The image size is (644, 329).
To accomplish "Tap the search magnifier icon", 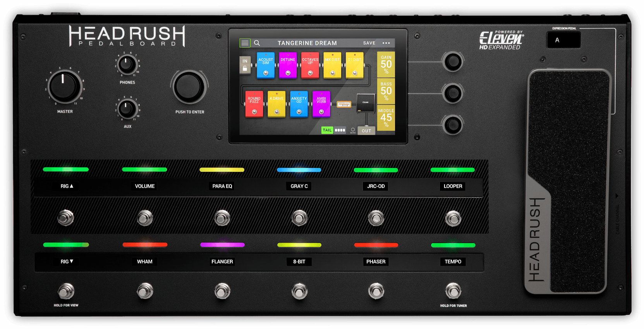I will [x=257, y=43].
